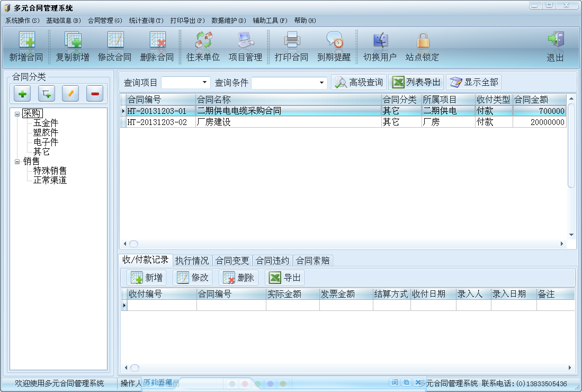Viewport: 582px width, 392px height.
Task: Open the 查询项目 dropdown
Action: [204, 83]
